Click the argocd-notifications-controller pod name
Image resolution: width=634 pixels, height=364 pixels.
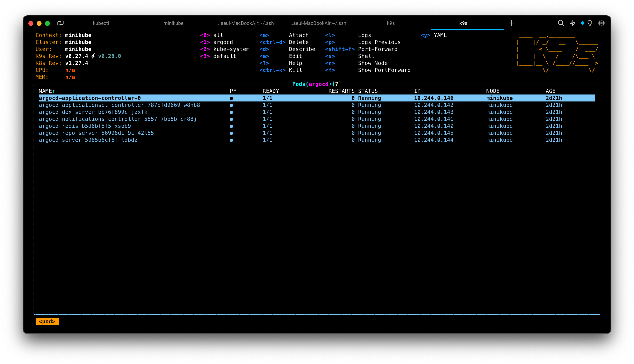117,119
